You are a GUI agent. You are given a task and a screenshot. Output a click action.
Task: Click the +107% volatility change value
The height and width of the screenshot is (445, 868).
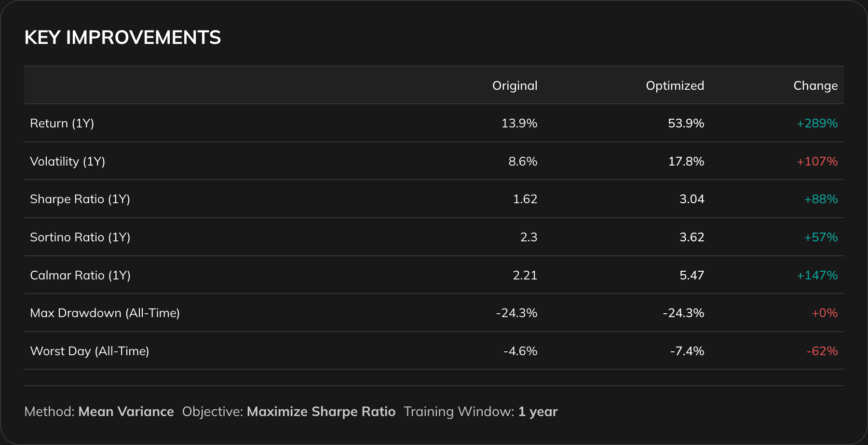coord(817,161)
